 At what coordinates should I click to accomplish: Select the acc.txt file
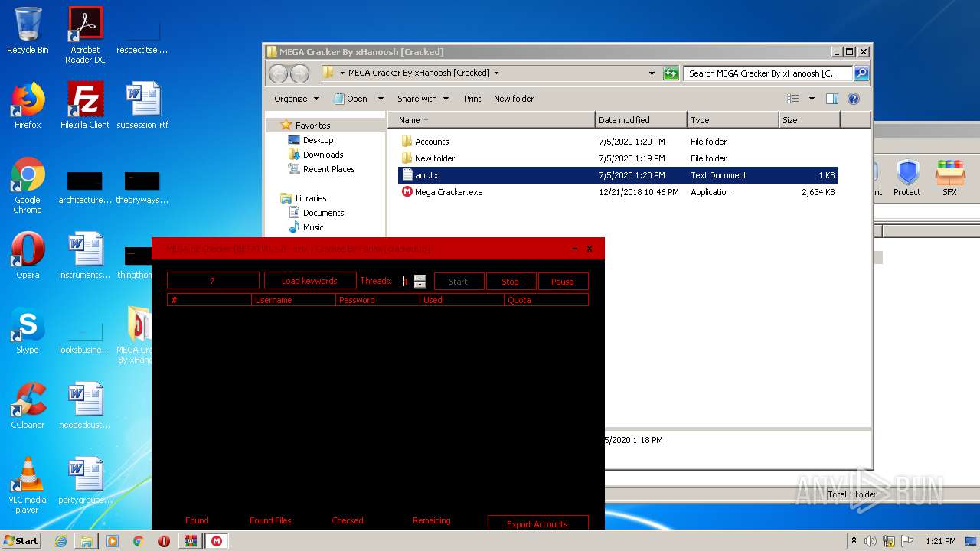point(617,175)
